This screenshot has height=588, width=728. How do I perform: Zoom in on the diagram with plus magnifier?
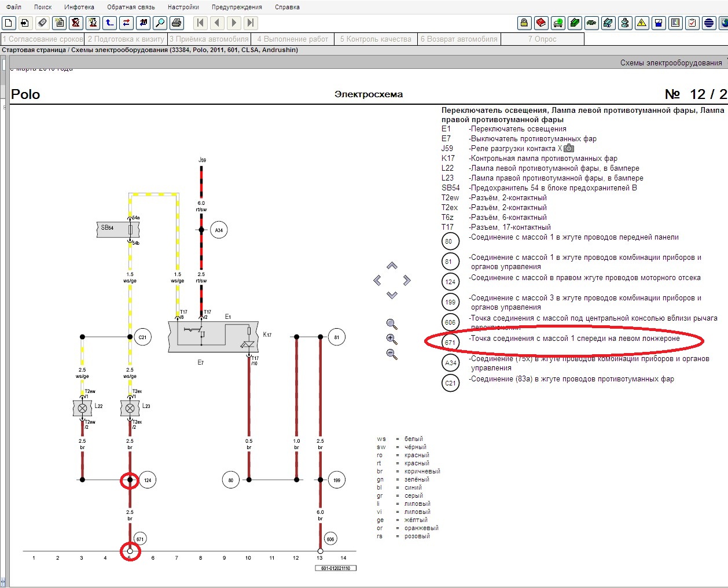pyautogui.click(x=392, y=339)
